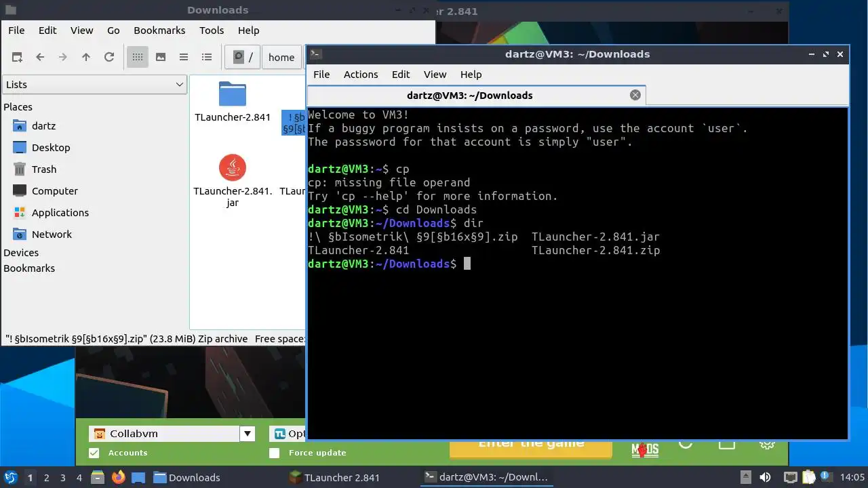Viewport: 868px width, 488px height.
Task: Close the dartz@VM3 terminal tab
Action: pyautogui.click(x=635, y=95)
